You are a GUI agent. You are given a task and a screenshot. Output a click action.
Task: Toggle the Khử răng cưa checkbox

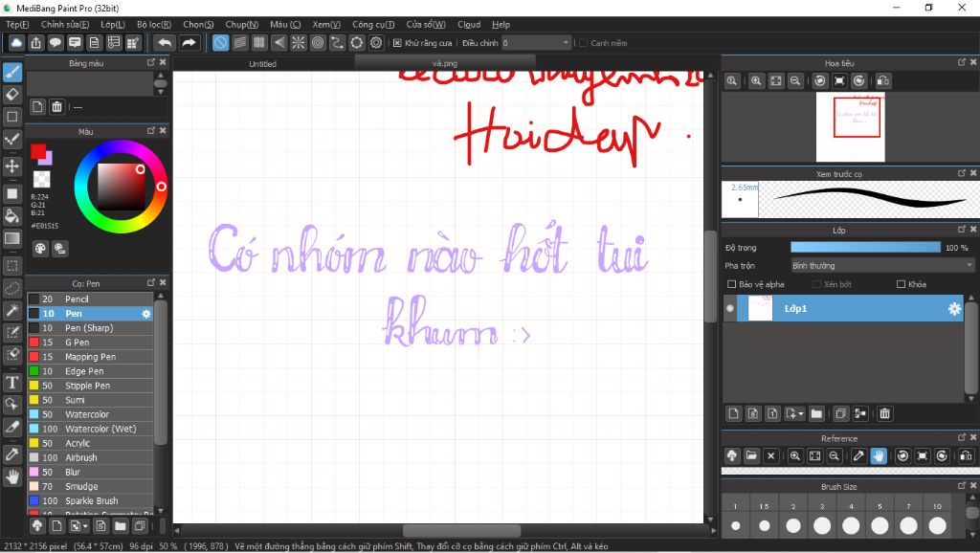coord(397,43)
